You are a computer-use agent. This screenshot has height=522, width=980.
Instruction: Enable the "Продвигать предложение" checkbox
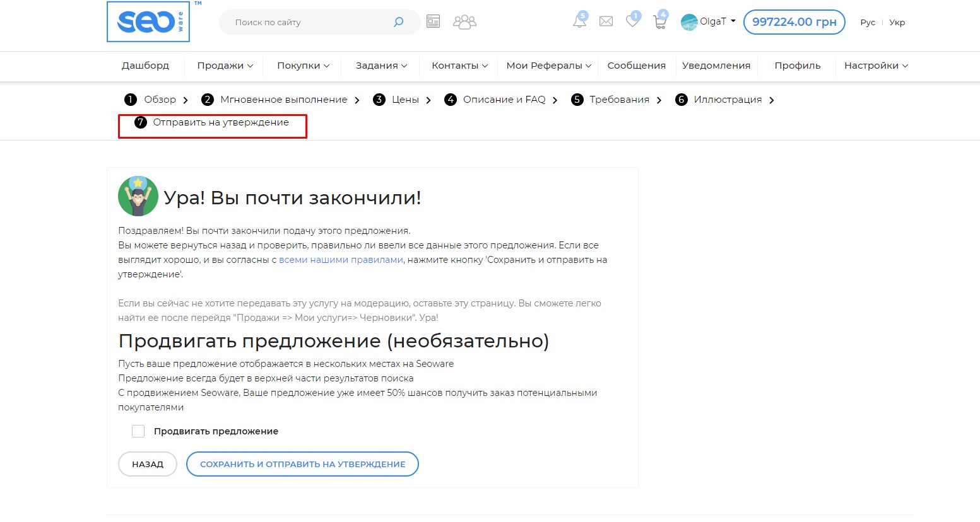click(x=138, y=431)
